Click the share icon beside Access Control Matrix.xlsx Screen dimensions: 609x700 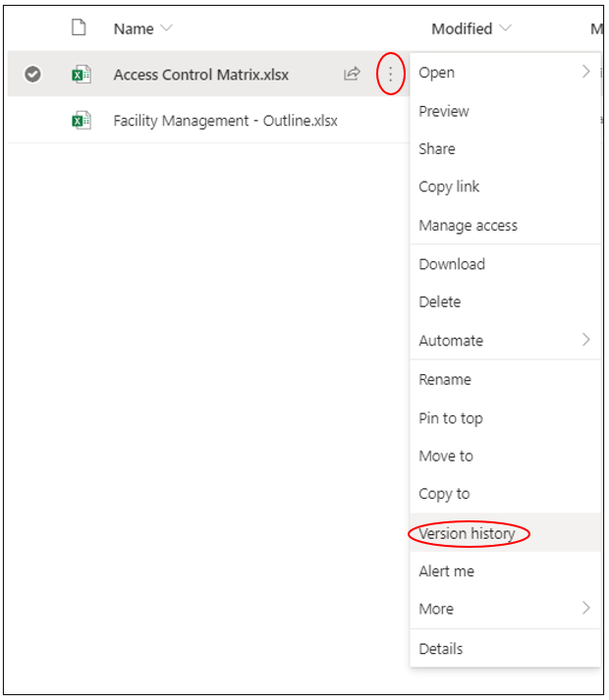(352, 74)
